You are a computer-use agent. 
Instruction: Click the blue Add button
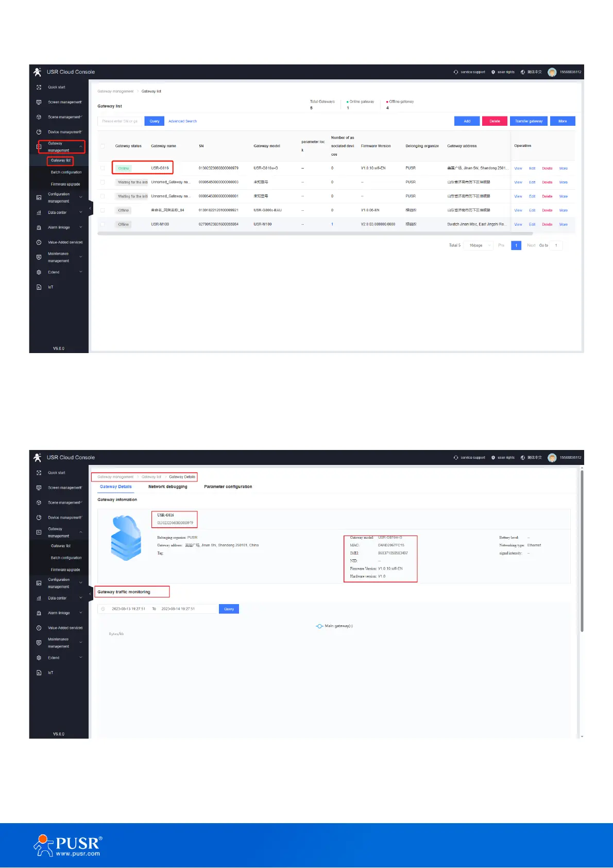467,121
